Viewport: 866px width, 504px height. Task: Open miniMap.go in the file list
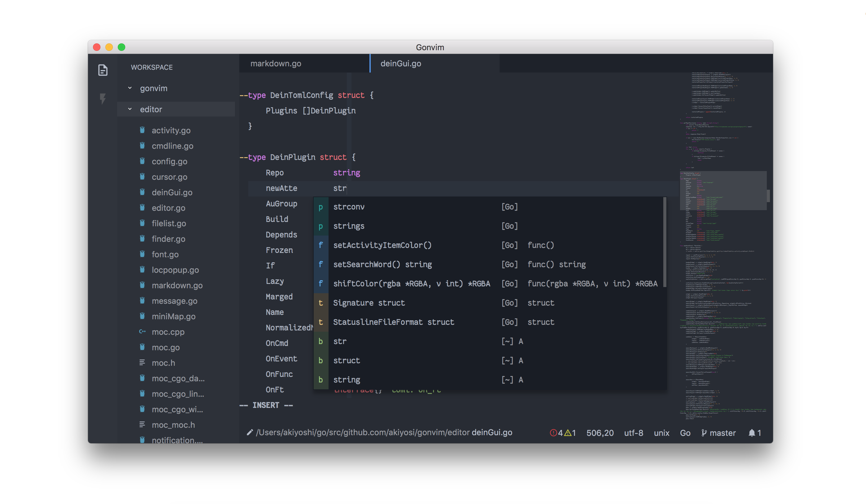click(174, 316)
